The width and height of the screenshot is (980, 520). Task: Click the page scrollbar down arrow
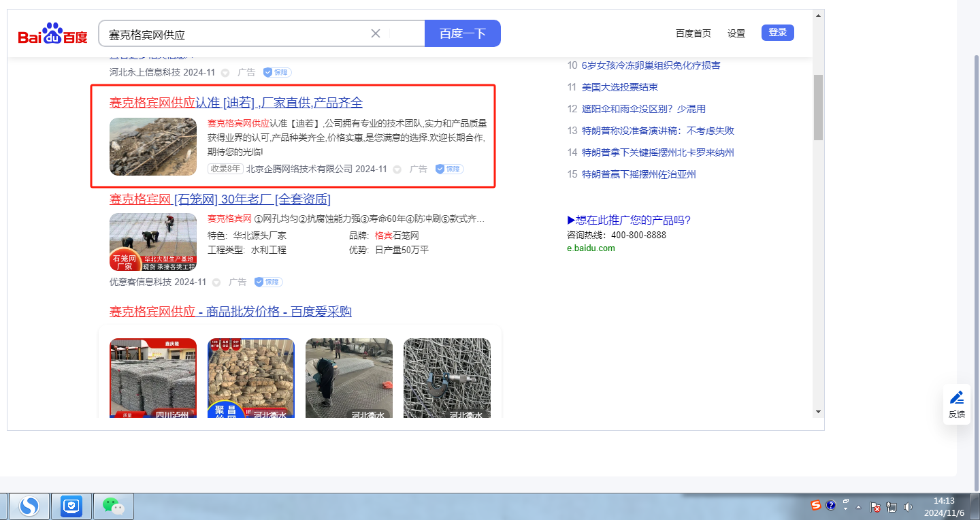pos(818,412)
